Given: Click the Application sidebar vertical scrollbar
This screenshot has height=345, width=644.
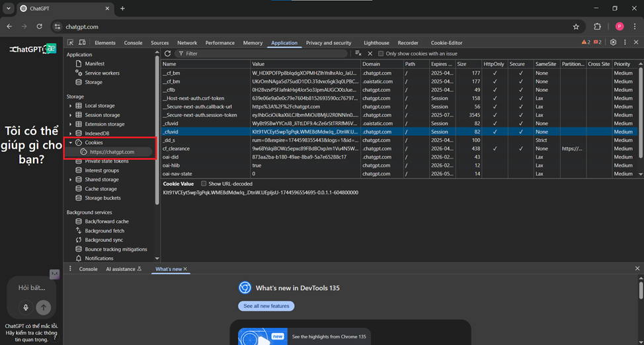Looking at the screenshot, I should [157, 132].
